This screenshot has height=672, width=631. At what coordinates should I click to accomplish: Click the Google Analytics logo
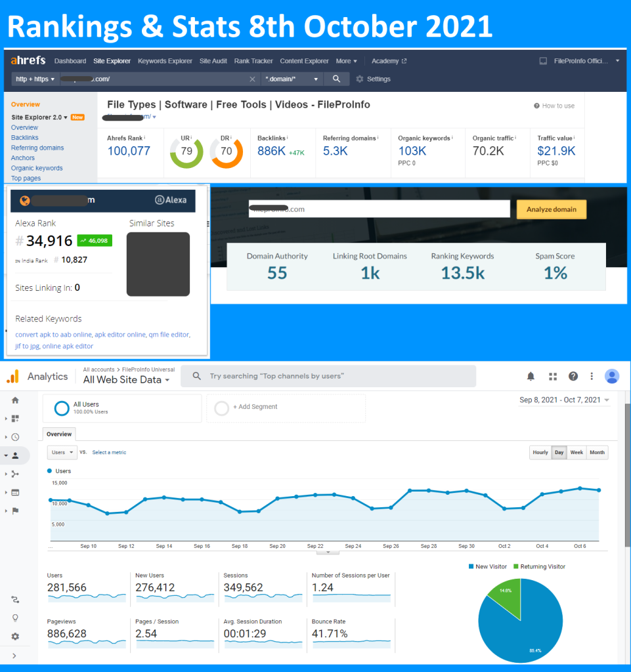click(13, 376)
